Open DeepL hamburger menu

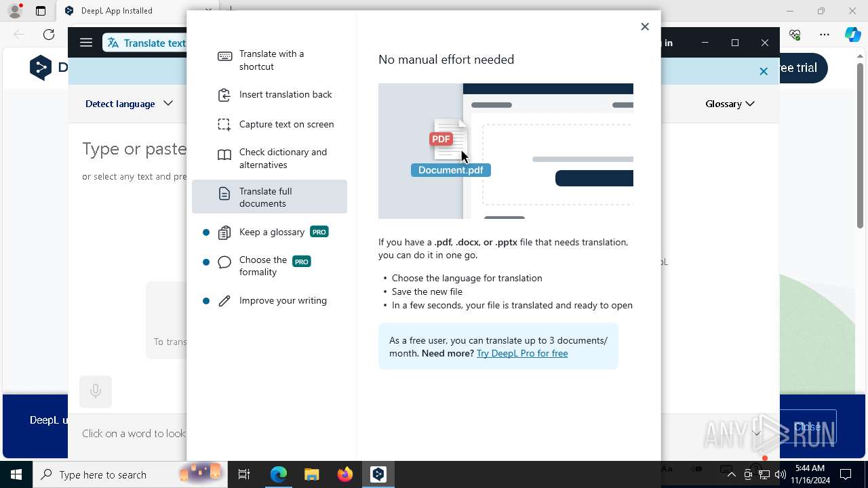click(x=86, y=43)
